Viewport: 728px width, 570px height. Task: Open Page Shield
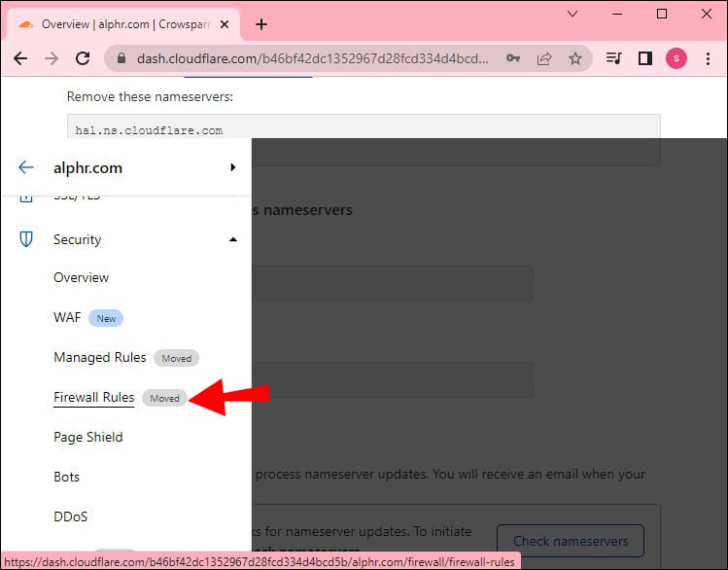[88, 437]
